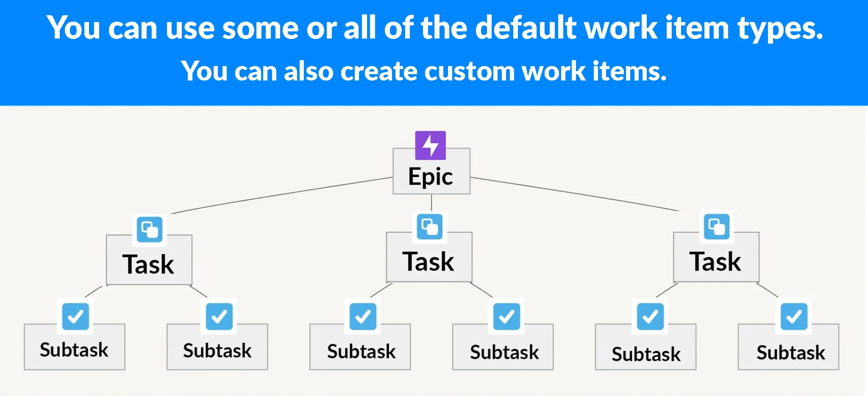Screen dimensions: 868x397
Task: Click the checkmark icon of the fourth Subtask
Action: tap(506, 316)
